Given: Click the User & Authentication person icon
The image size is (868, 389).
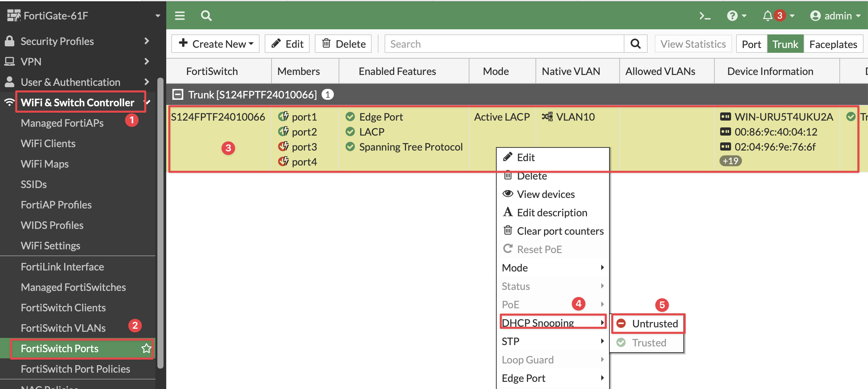Looking at the screenshot, I should [10, 82].
